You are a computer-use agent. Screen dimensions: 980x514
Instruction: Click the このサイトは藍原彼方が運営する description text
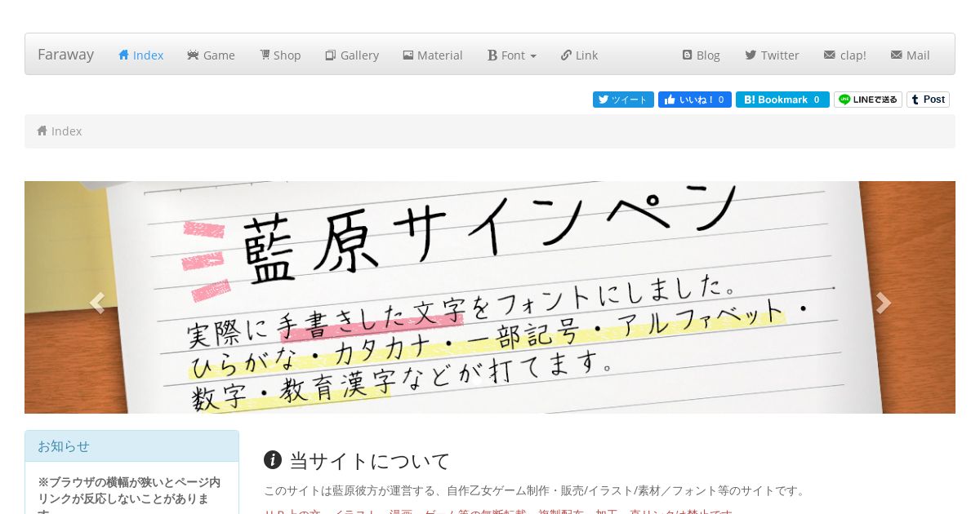click(x=536, y=490)
